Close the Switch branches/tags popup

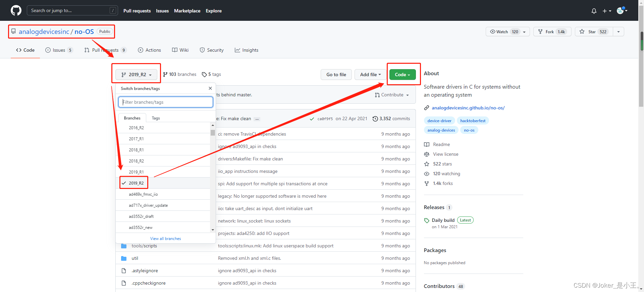tap(210, 88)
